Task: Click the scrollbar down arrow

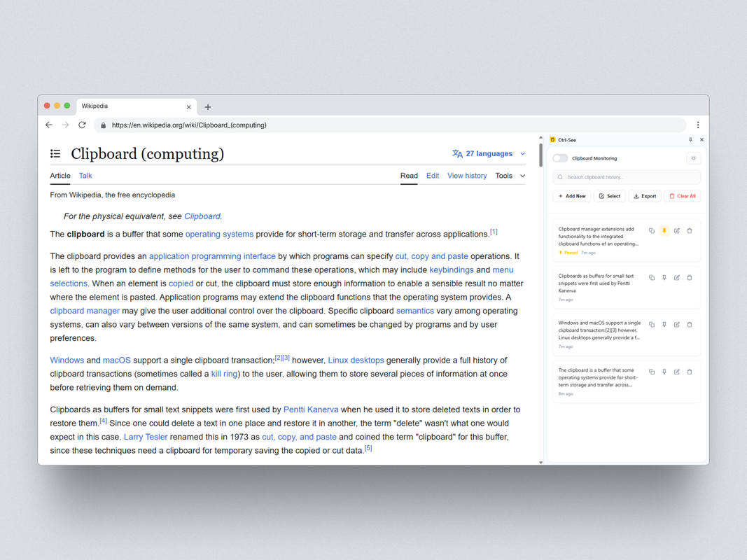Action: click(540, 462)
